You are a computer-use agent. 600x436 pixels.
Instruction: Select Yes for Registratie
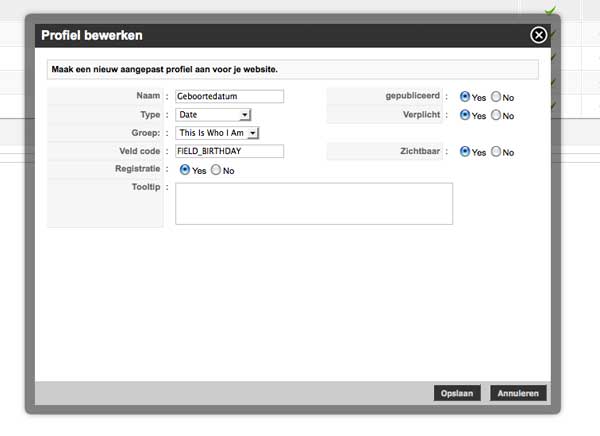point(185,170)
